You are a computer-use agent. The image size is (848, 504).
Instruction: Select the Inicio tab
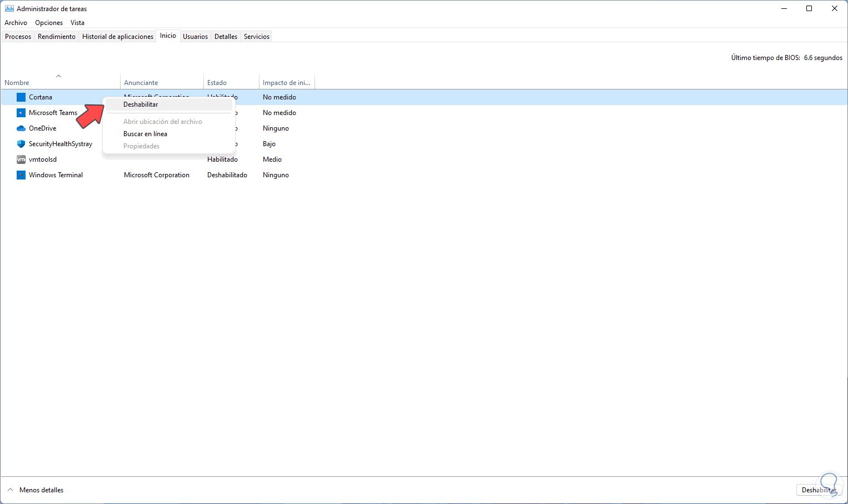[168, 36]
